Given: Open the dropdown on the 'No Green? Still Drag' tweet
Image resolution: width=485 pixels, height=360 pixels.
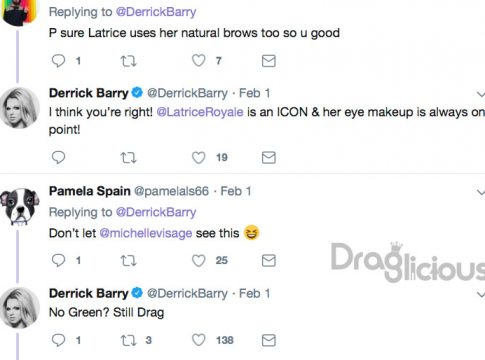Looking at the screenshot, I should [481, 295].
